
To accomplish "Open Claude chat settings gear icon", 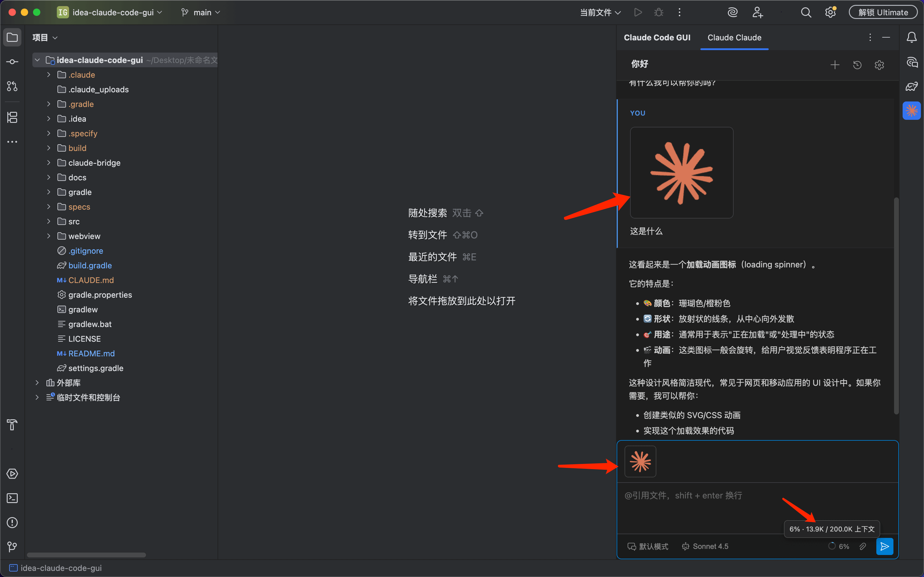I will pos(879,65).
